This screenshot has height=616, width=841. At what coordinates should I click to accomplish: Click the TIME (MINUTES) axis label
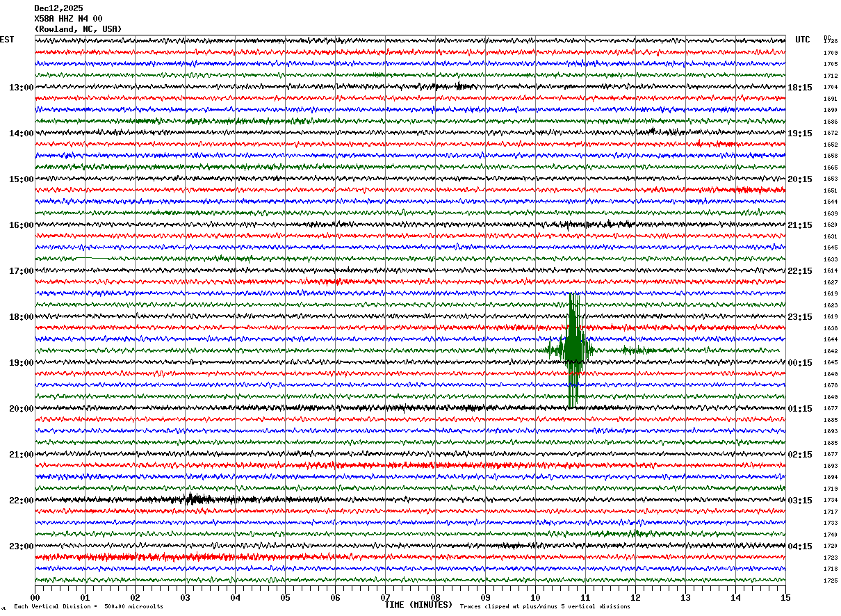click(418, 605)
